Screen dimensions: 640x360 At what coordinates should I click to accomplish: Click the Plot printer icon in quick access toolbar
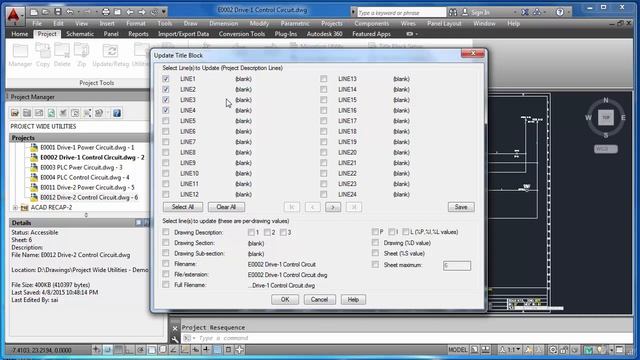pyautogui.click(x=106, y=12)
